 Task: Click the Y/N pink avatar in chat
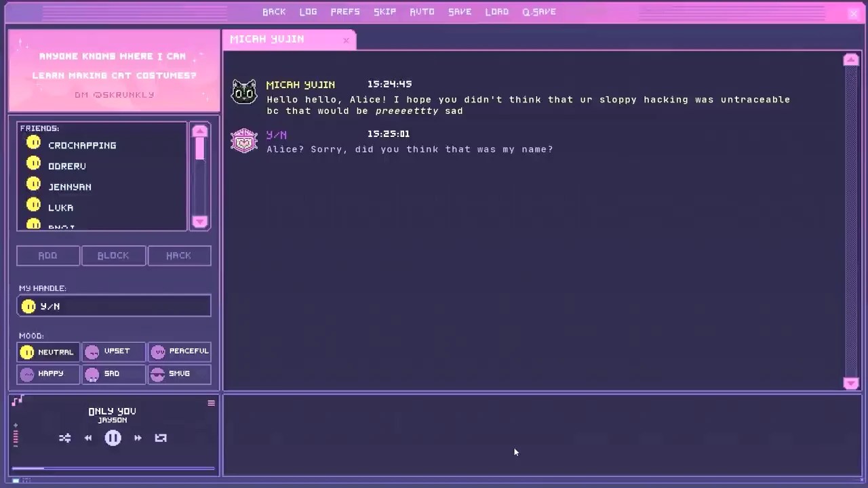244,141
